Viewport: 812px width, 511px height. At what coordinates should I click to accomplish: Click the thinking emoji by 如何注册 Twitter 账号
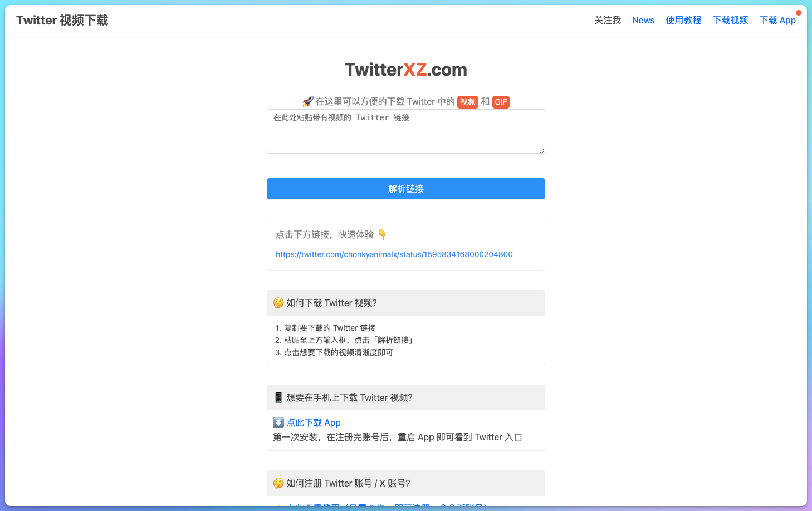[278, 483]
